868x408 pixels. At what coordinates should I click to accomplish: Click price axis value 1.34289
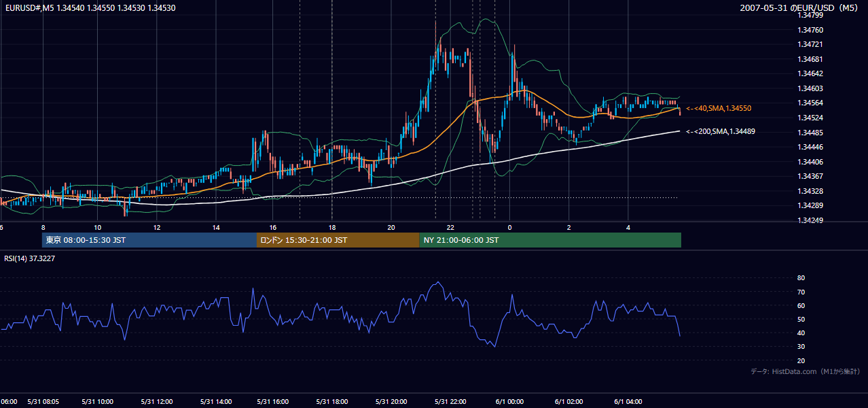pos(809,205)
